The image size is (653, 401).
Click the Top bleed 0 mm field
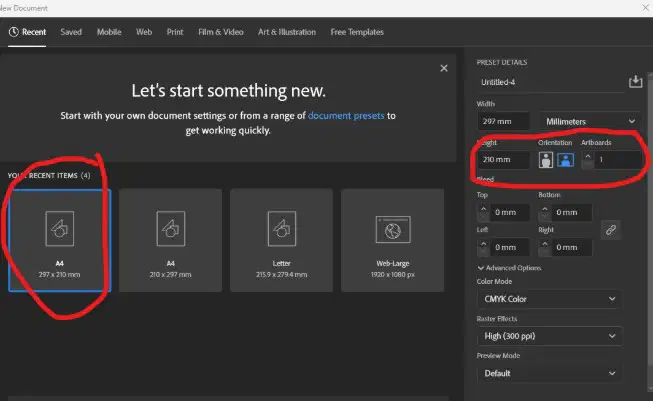coord(510,212)
